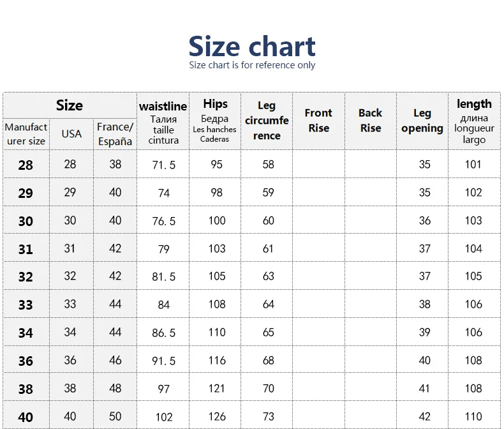Click the Size header cell
Screen dimensions: 504x429
click(x=70, y=105)
